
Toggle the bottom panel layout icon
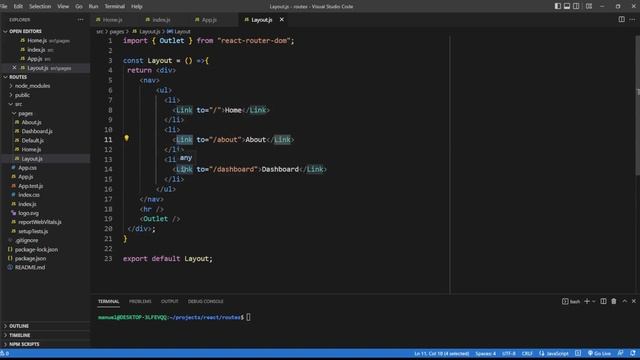tap(567, 6)
